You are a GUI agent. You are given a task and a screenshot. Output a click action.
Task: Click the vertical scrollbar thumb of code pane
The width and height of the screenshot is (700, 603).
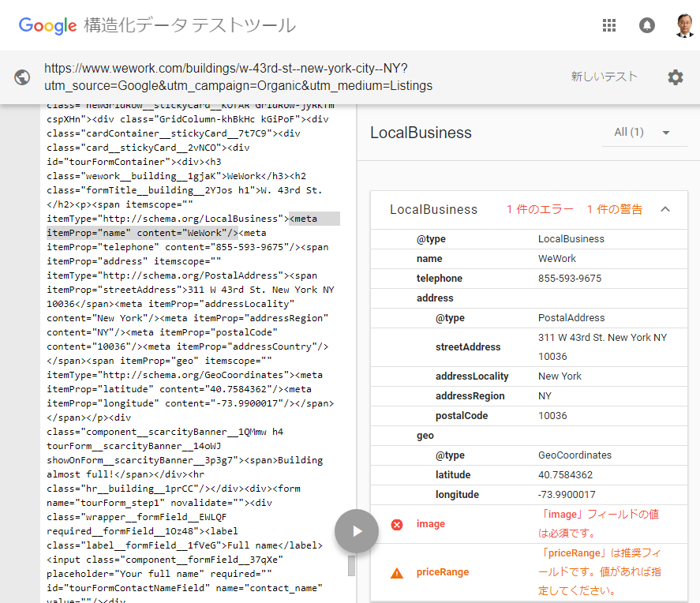click(x=351, y=565)
